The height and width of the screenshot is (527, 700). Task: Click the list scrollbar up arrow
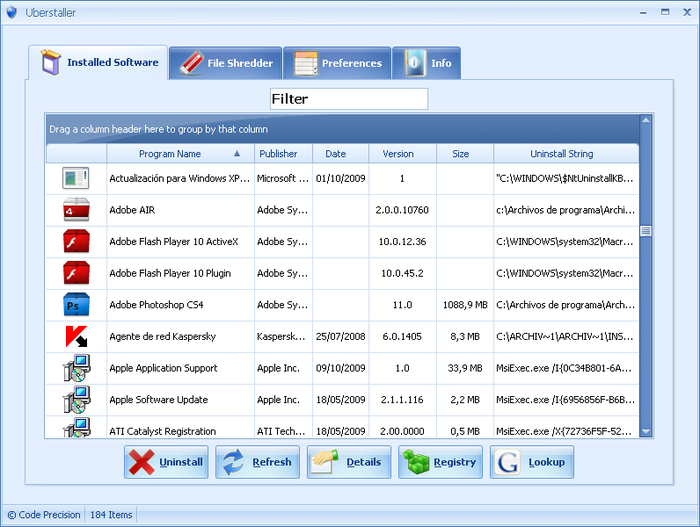[646, 120]
